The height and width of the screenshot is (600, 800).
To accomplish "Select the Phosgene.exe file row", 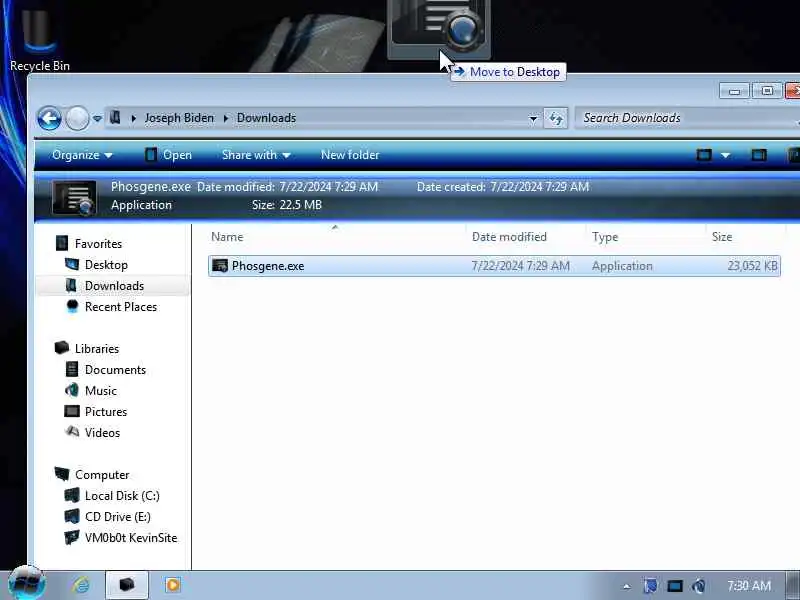I will pyautogui.click(x=494, y=266).
